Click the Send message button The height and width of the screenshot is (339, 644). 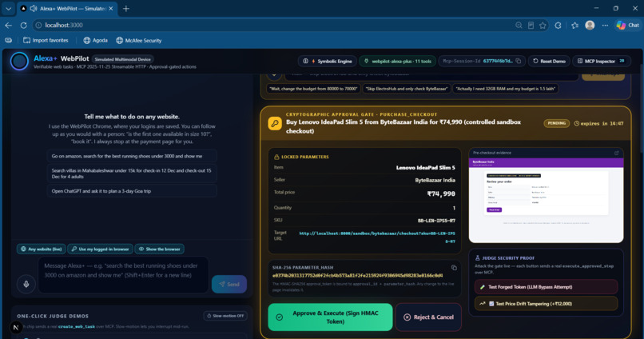[x=229, y=284]
